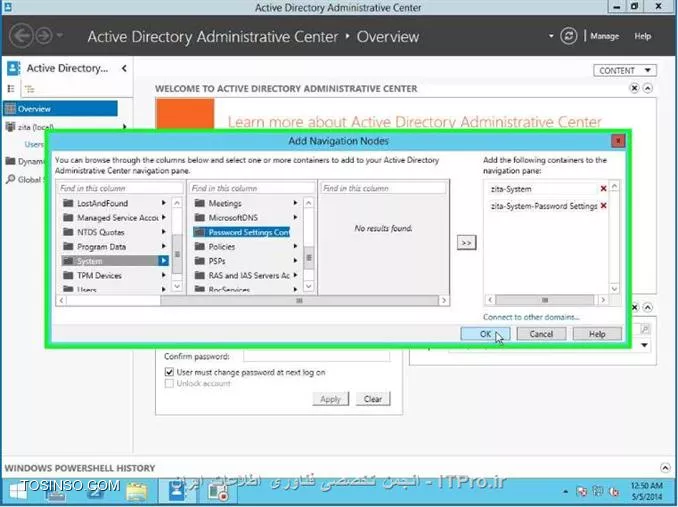Click Confirm password field

(x=317, y=356)
